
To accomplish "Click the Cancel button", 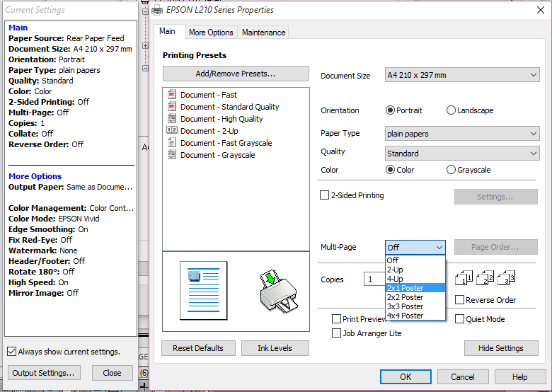I will click(463, 377).
